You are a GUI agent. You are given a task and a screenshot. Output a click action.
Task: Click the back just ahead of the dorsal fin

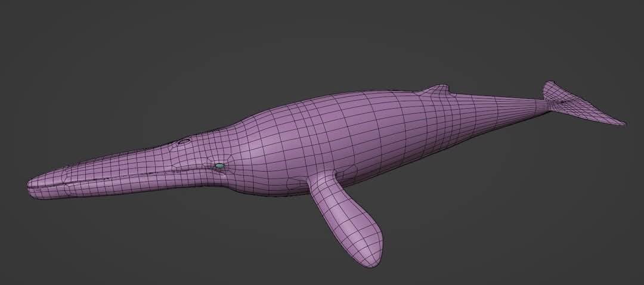tap(405, 95)
